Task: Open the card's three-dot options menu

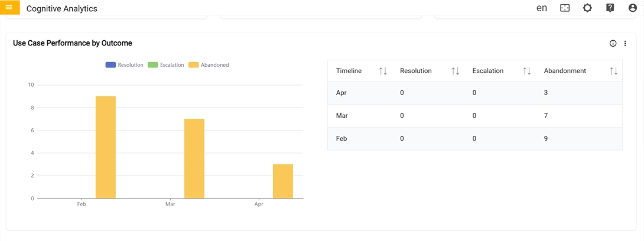Action: coord(625,43)
